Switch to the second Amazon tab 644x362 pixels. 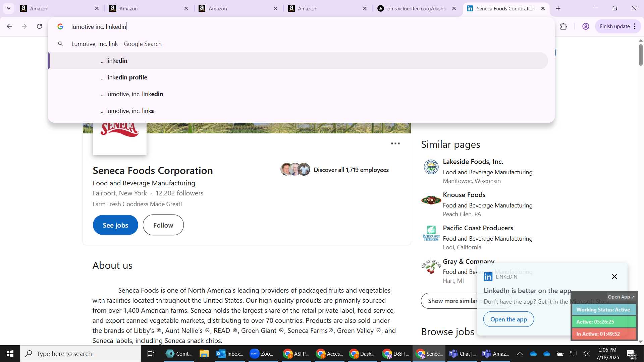149,8
